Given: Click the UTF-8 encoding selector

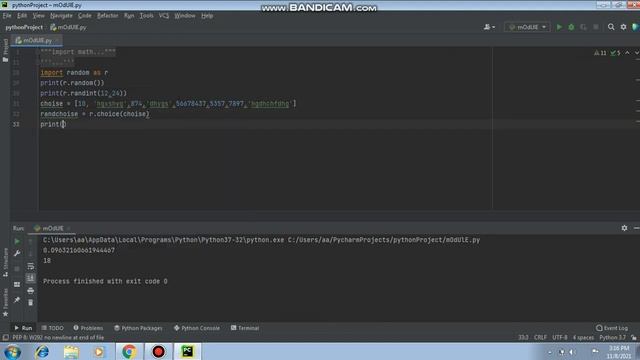Looking at the screenshot, I should coord(560,338).
